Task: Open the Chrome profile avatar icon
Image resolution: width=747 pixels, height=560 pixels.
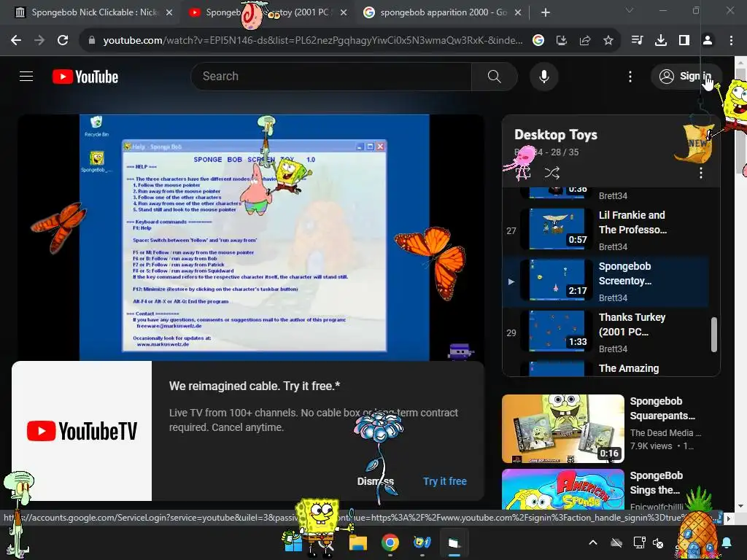Action: (x=708, y=41)
